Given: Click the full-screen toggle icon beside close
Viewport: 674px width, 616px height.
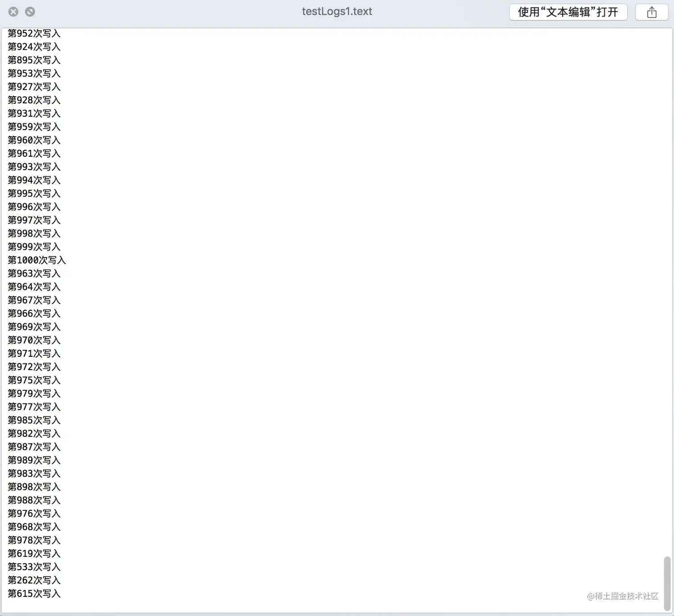Looking at the screenshot, I should click(30, 12).
